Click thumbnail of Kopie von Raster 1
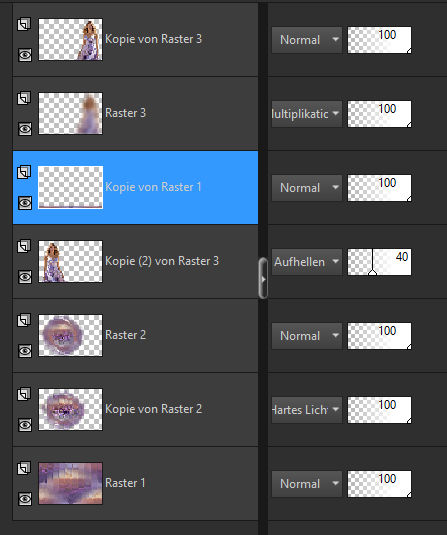Viewport: 447px width, 535px height. (x=70, y=188)
